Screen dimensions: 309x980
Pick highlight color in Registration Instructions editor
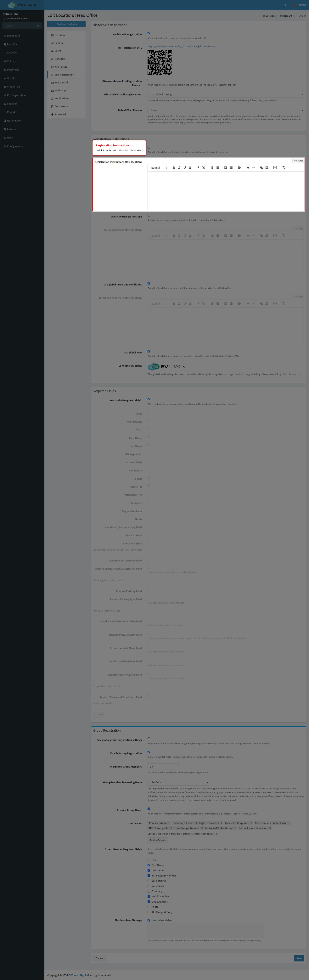pyautogui.click(x=204, y=168)
